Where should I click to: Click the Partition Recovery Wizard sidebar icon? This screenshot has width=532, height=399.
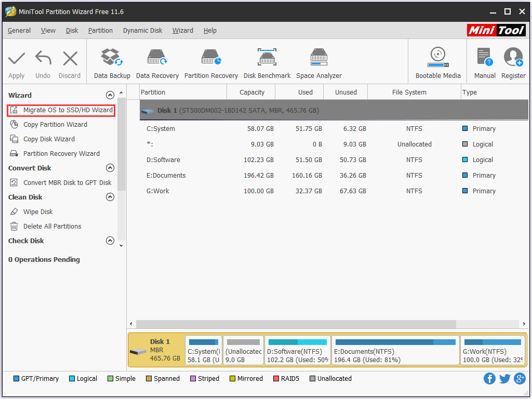pyautogui.click(x=14, y=154)
